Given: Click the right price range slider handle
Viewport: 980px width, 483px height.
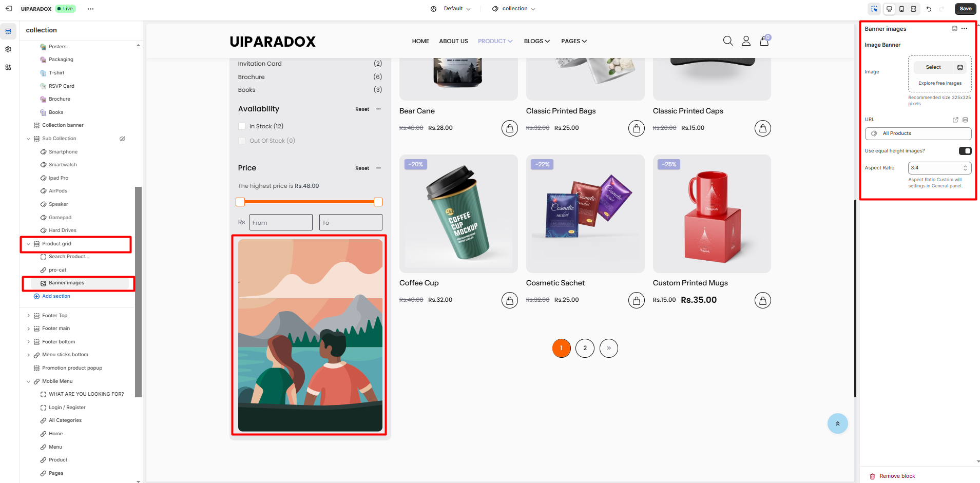Looking at the screenshot, I should 378,202.
